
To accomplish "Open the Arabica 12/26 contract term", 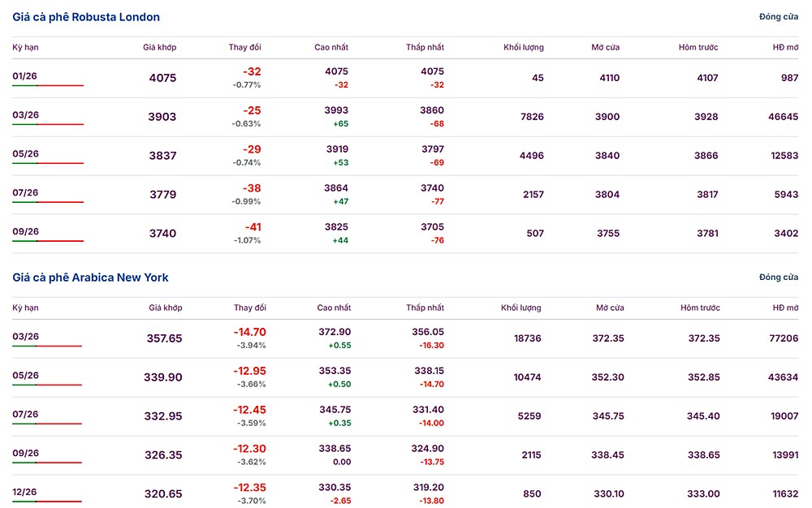I will click(x=25, y=493).
